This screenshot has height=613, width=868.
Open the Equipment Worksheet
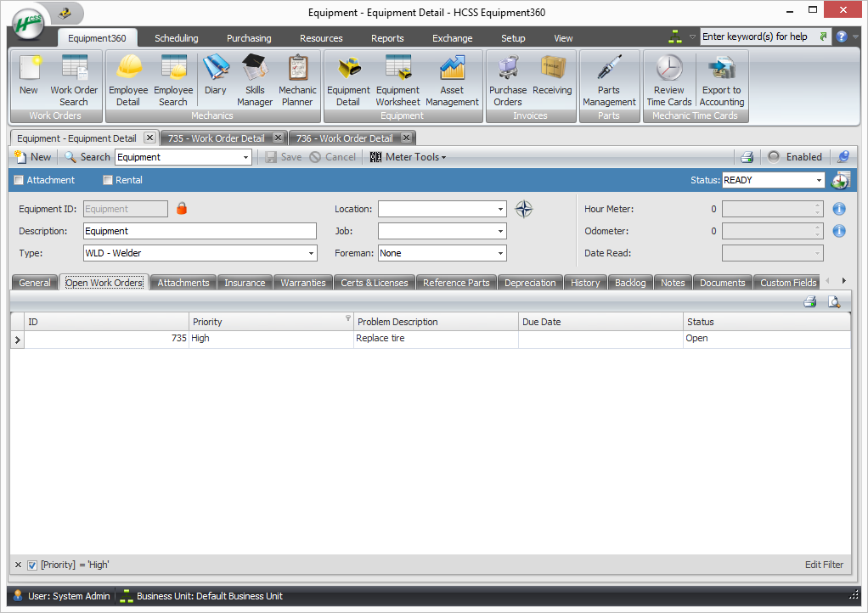click(x=398, y=80)
